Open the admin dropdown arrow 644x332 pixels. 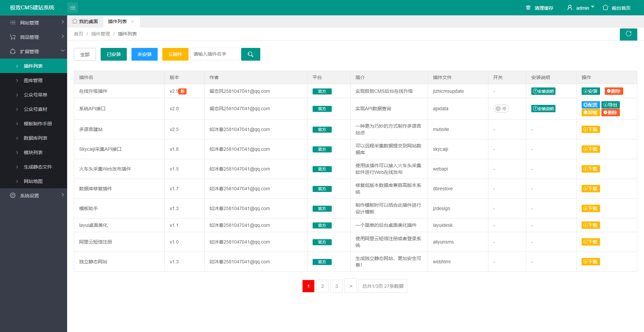(593, 7)
